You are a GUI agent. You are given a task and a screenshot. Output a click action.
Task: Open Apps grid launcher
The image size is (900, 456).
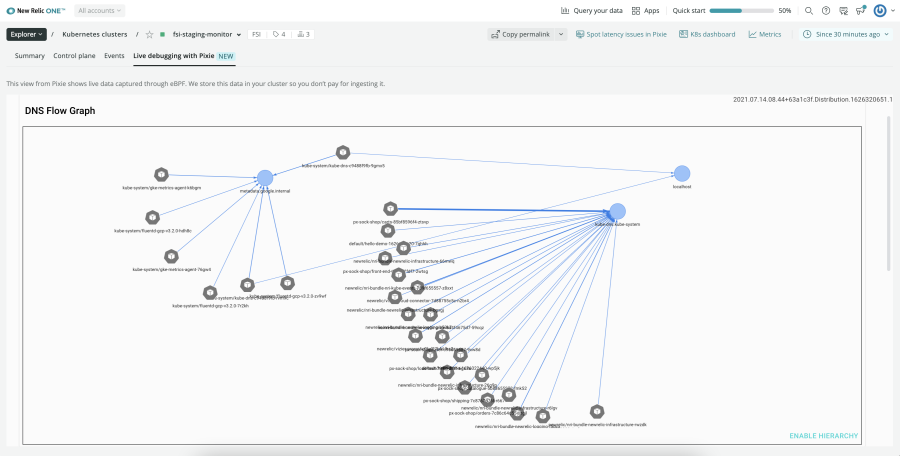pos(644,10)
